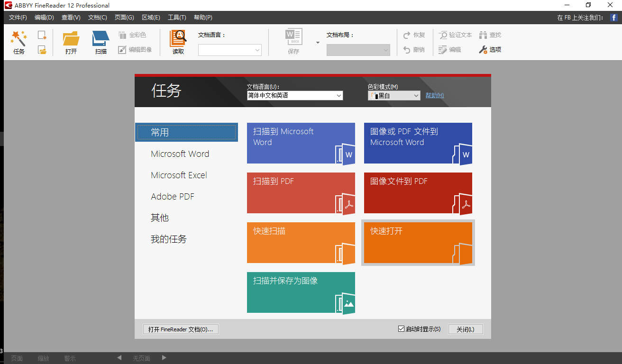Click the 打开 folder icon in toolbar
The width and height of the screenshot is (622, 364).
[x=71, y=38]
